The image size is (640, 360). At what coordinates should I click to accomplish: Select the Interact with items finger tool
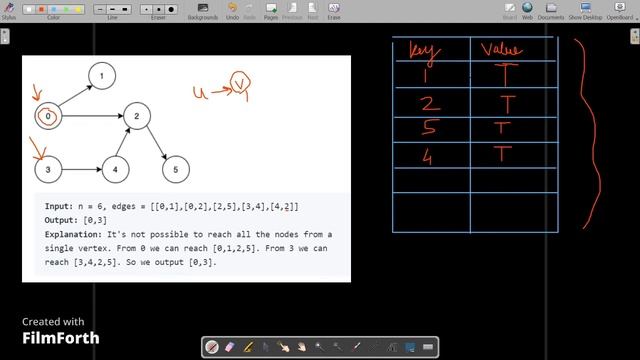coord(284,347)
